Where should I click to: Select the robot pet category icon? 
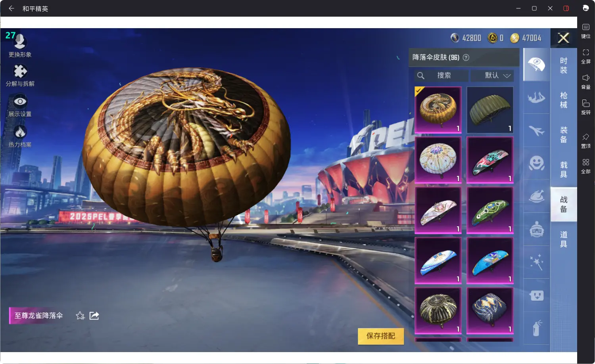pos(536,229)
